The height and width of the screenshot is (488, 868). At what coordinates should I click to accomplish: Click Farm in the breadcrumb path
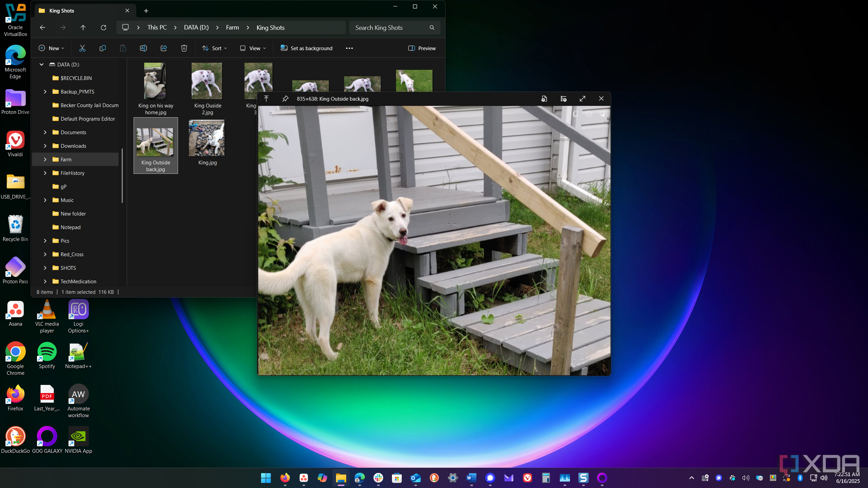[233, 27]
